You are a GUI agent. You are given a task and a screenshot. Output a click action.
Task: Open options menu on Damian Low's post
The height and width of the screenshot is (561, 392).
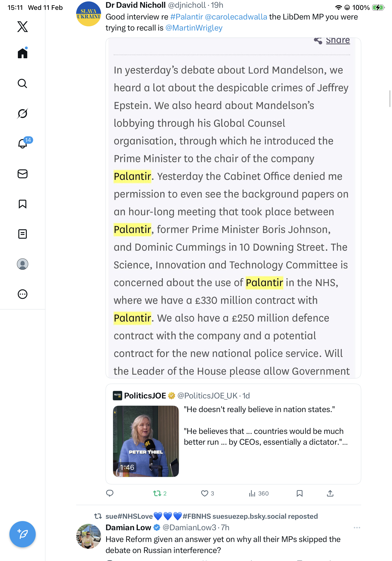[x=357, y=528]
